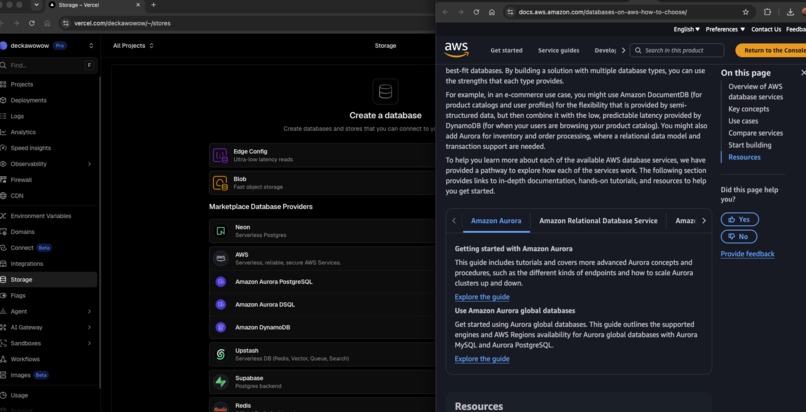Click Return to the Console button
Viewport: 806px width, 412px height.
771,50
